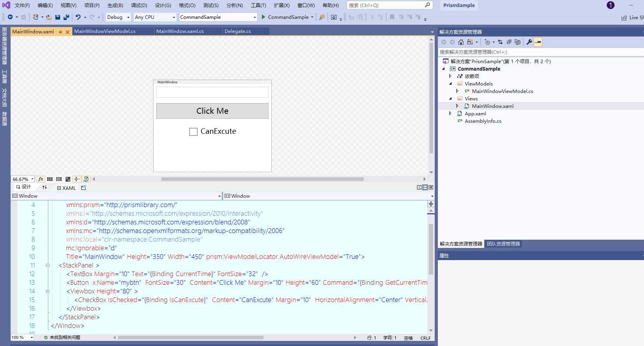Image resolution: width=644 pixels, height=346 pixels.
Task: Click the Click Me button in designer
Action: pyautogui.click(x=212, y=111)
